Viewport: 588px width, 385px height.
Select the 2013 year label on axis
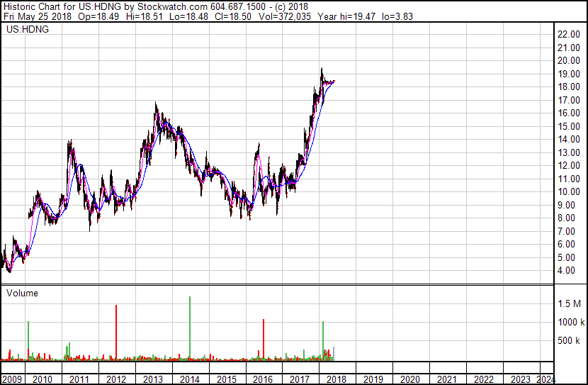(x=152, y=379)
